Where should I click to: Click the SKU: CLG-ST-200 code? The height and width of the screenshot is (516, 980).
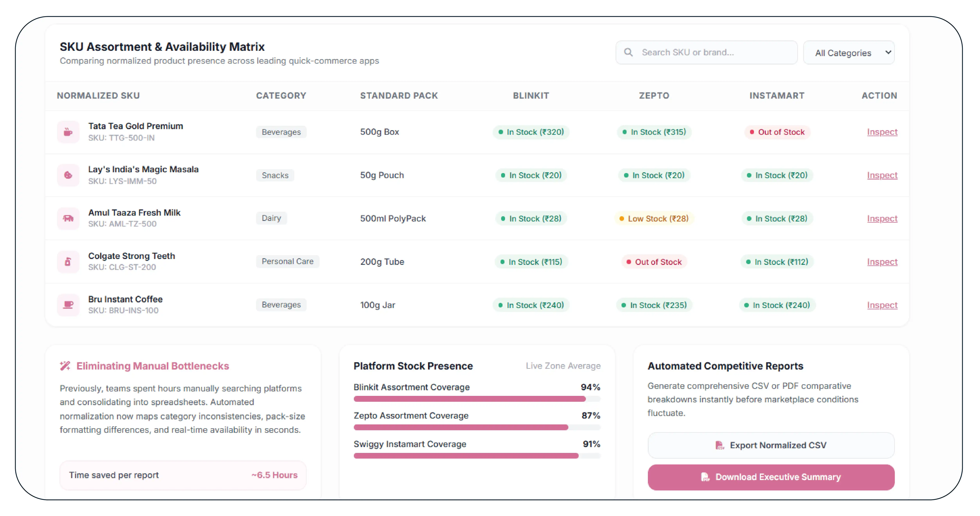122,267
